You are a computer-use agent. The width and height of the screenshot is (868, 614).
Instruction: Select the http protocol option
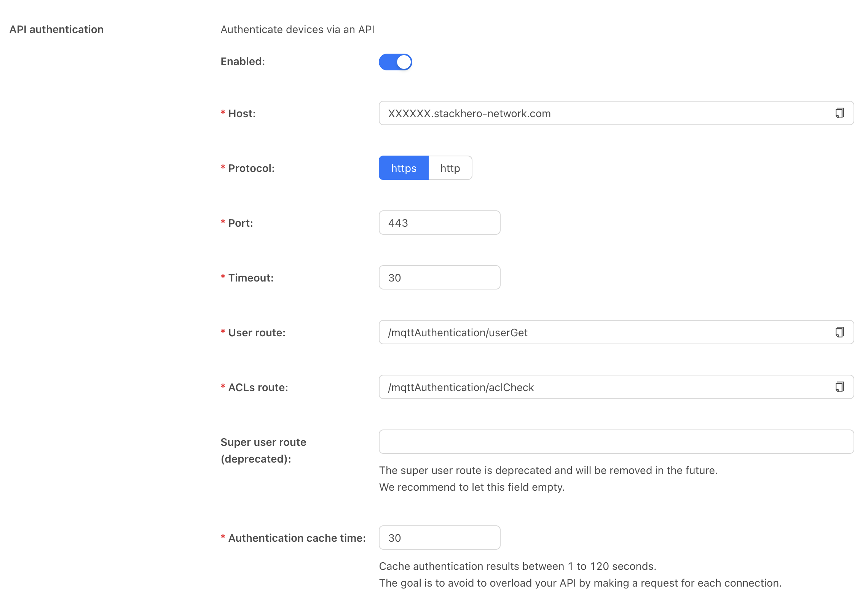pos(450,168)
